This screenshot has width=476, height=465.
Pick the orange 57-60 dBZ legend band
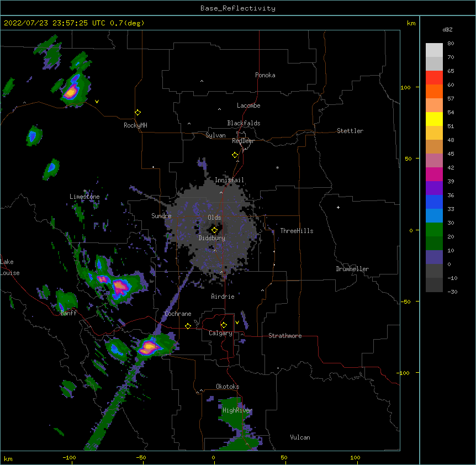434,91
